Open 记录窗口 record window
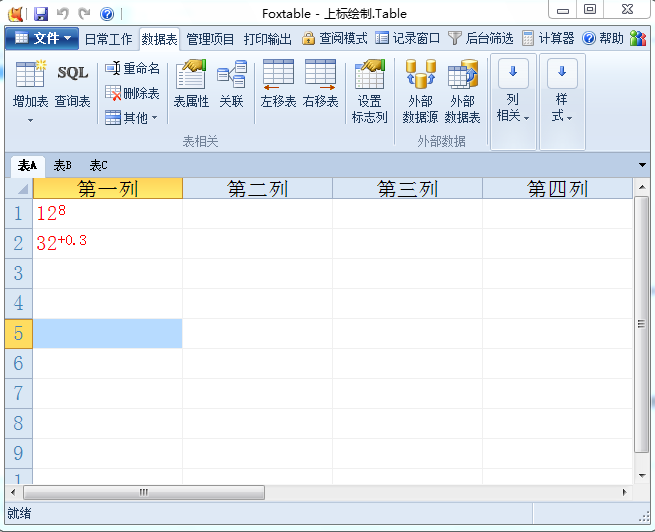 point(407,38)
